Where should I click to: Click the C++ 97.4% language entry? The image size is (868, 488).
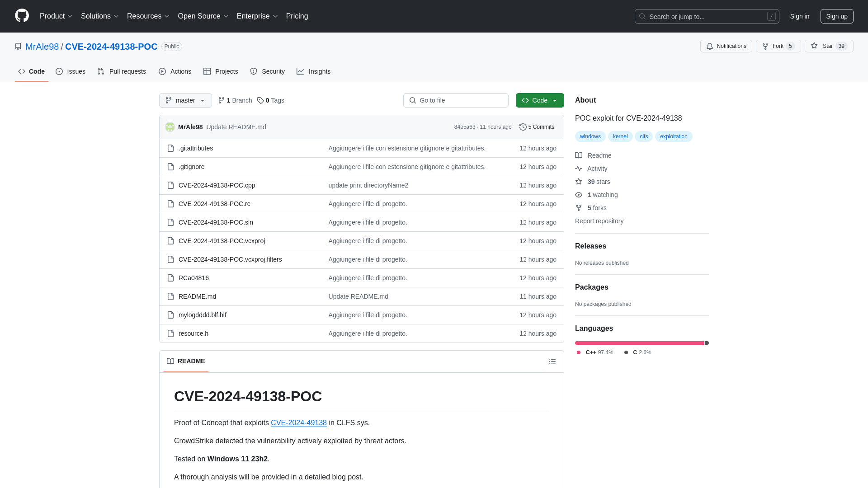click(595, 352)
